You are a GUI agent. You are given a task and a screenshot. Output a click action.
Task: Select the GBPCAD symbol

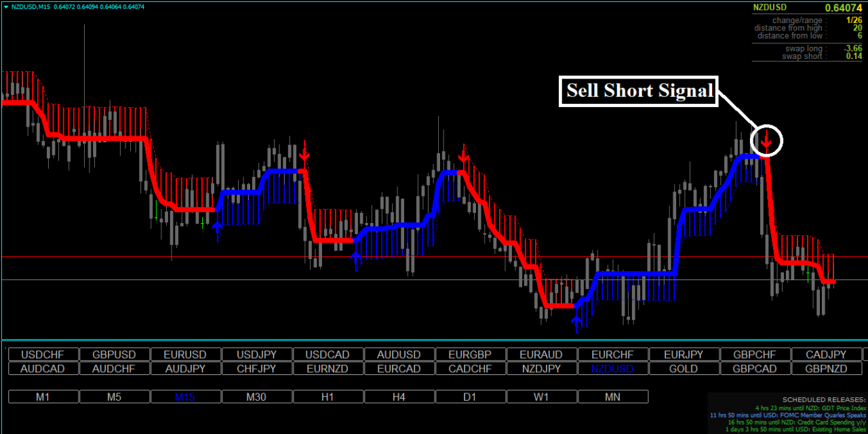[755, 369]
